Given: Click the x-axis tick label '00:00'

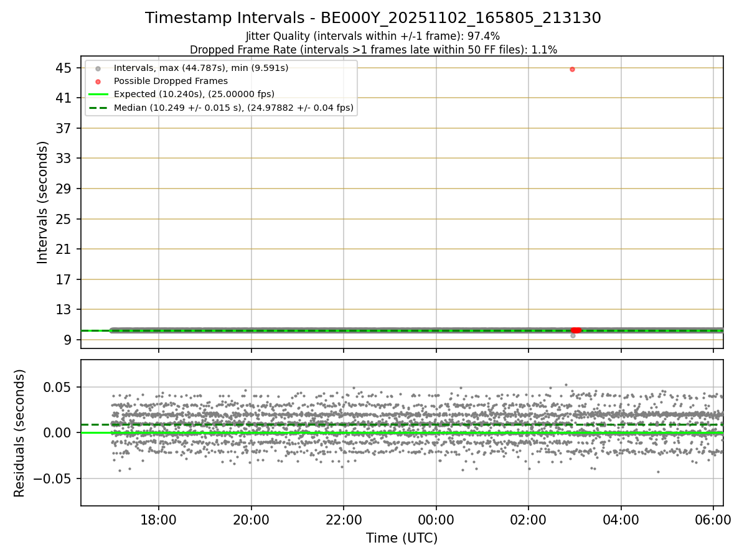Looking at the screenshot, I should [x=436, y=520].
